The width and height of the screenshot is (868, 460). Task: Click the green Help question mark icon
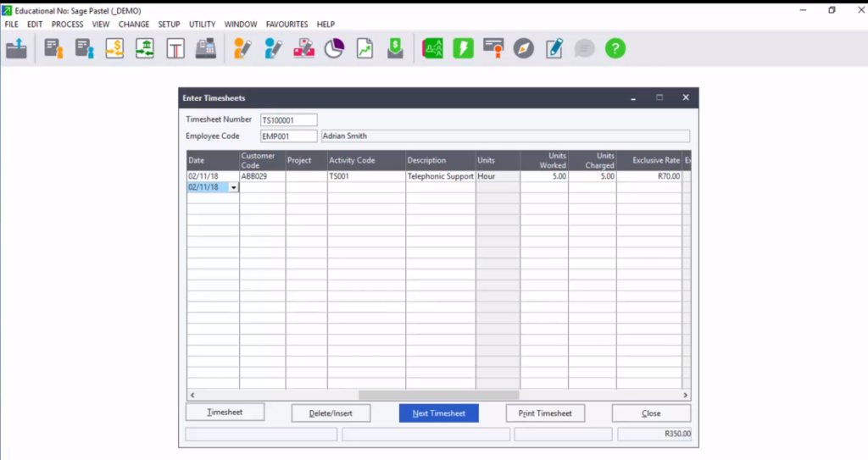coord(615,48)
